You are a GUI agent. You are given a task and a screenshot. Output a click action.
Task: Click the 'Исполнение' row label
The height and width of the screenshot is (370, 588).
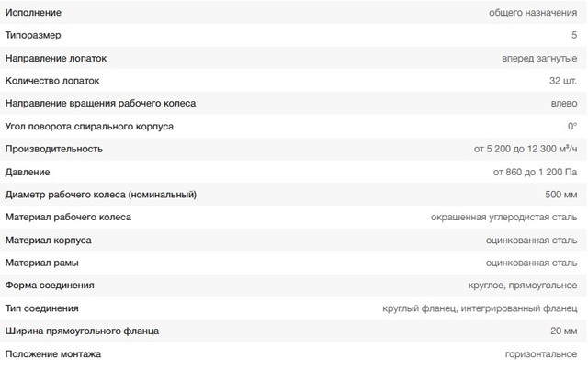click(33, 13)
